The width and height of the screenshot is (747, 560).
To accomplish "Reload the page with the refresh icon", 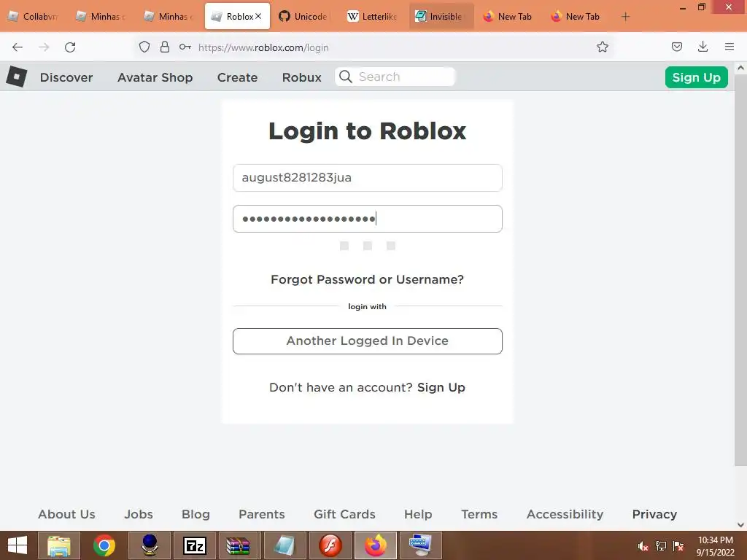I will (70, 47).
